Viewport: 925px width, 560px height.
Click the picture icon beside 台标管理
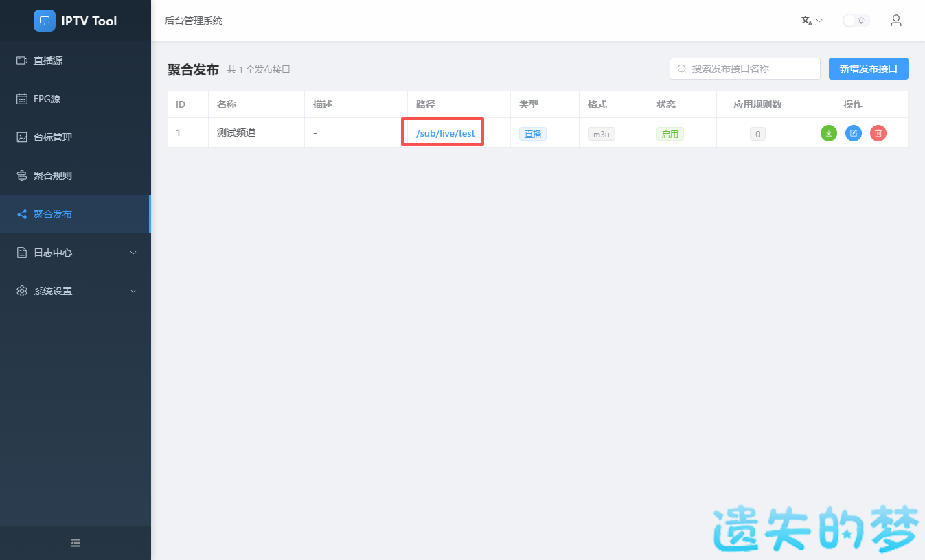pos(22,137)
